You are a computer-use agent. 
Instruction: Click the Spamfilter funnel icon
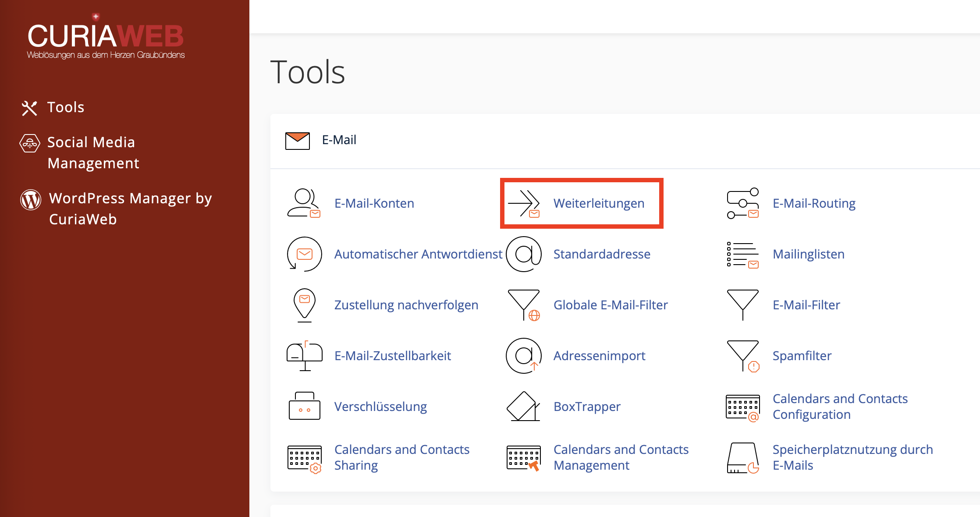point(743,356)
